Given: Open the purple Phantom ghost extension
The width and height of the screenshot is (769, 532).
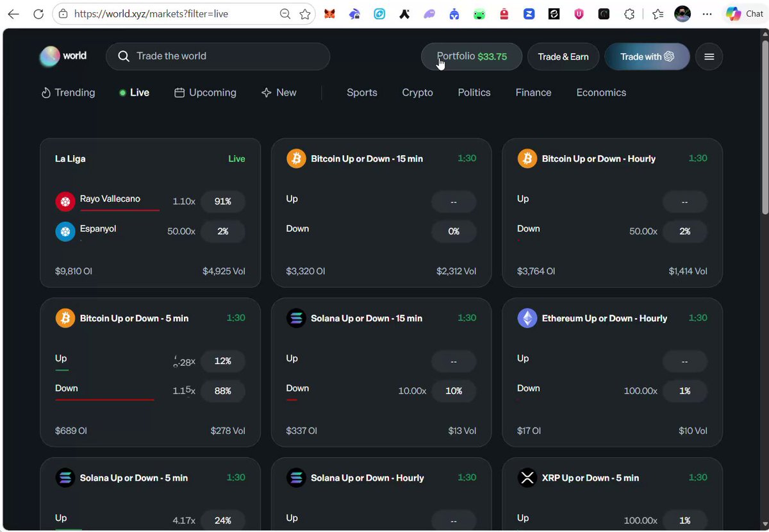Looking at the screenshot, I should tap(429, 13).
